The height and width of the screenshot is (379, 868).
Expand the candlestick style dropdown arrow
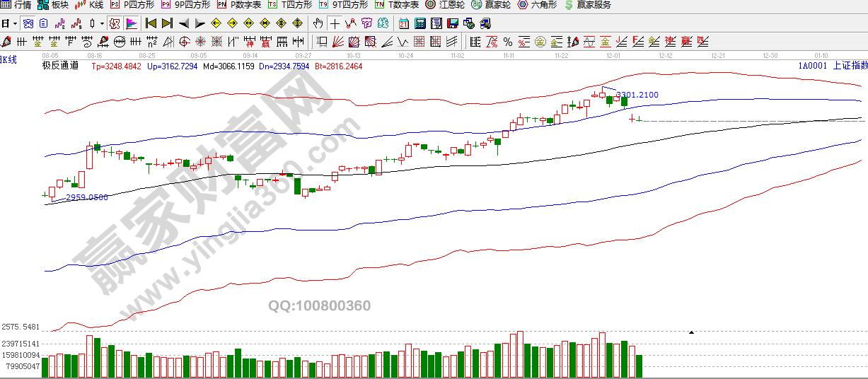[x=101, y=23]
